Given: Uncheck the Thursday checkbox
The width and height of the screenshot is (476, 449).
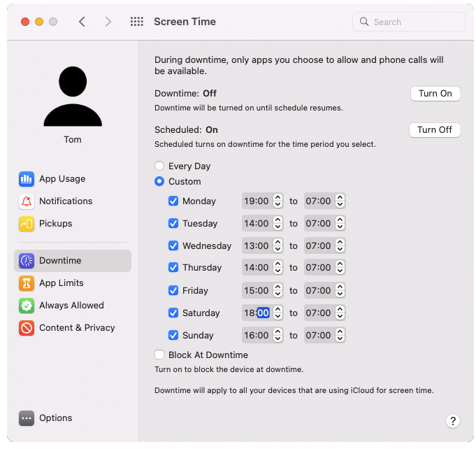Looking at the screenshot, I should [173, 267].
